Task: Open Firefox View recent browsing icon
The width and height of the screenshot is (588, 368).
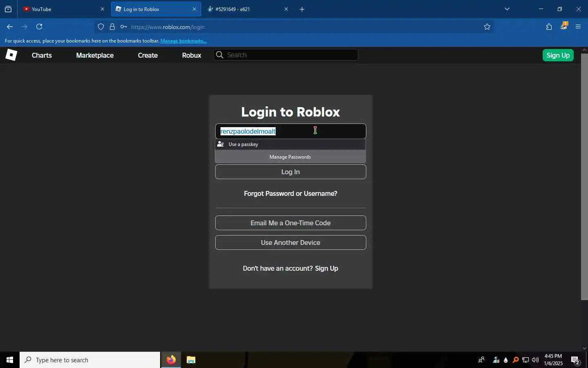Action: [8, 9]
